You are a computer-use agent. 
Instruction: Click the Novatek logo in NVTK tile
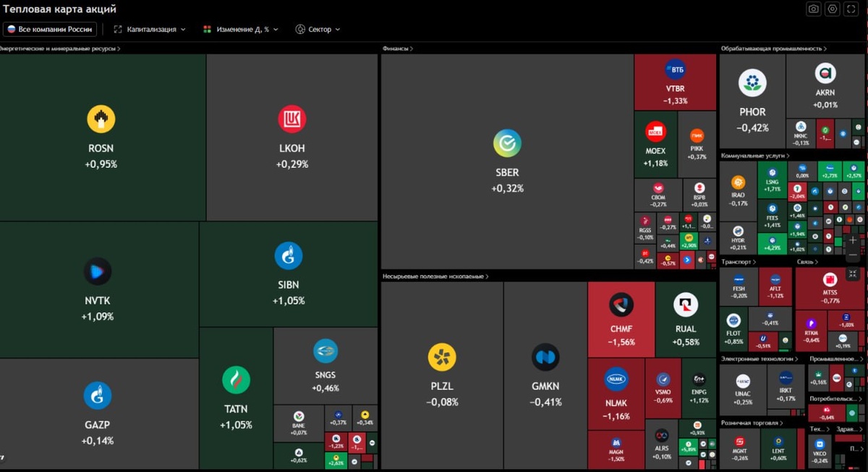98,271
